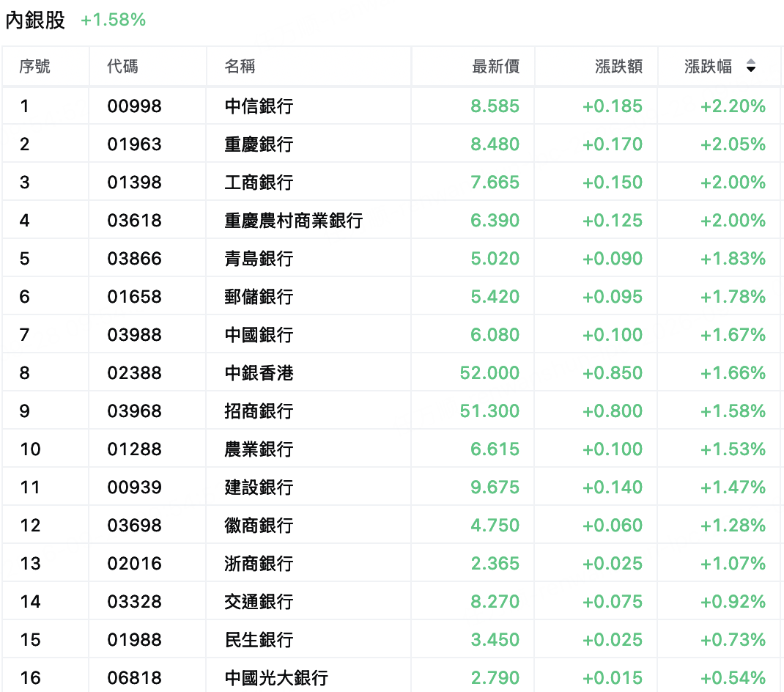Click the 最新價 column header
The width and height of the screenshot is (784, 692).
pos(495,66)
